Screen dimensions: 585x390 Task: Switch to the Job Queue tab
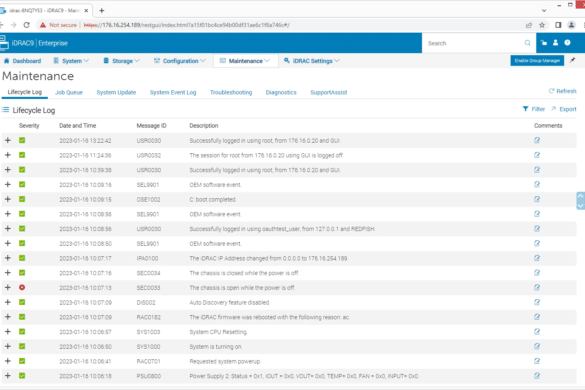tap(69, 93)
